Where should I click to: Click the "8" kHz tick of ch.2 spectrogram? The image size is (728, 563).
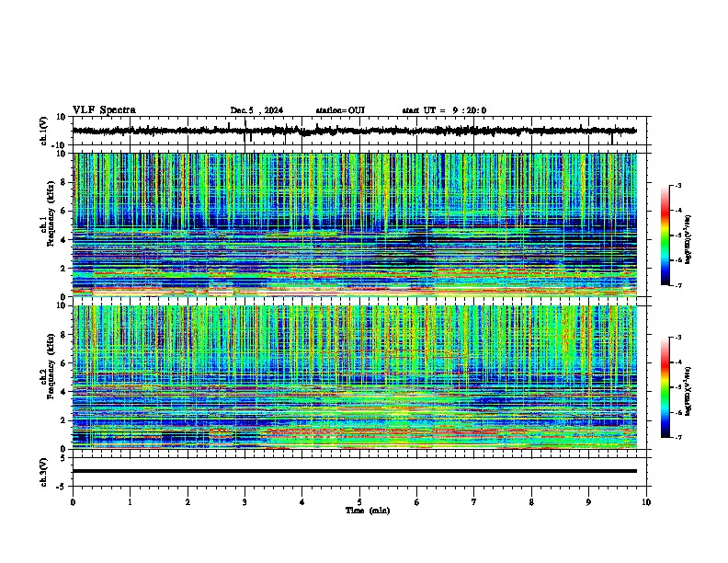[x=63, y=335]
